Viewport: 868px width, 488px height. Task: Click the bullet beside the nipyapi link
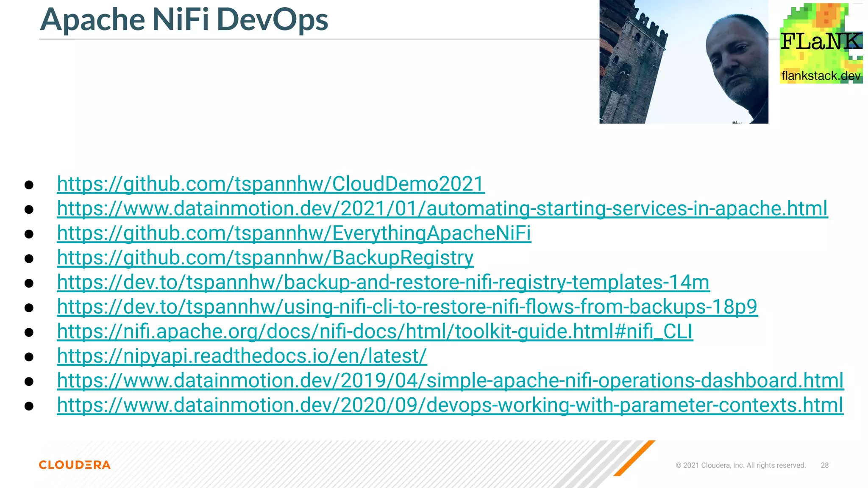pos(29,357)
